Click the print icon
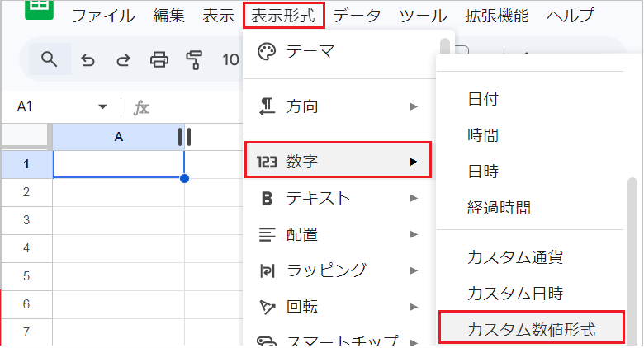This screenshot has height=348, width=644. pyautogui.click(x=159, y=60)
